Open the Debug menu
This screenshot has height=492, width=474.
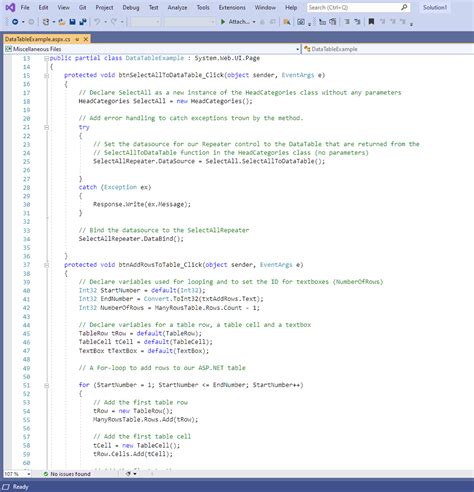pyautogui.click(x=131, y=7)
